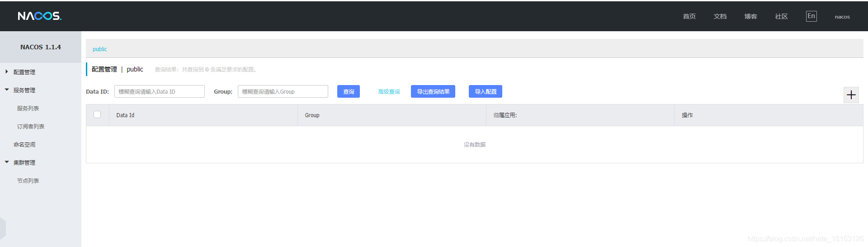Toggle sidebar collapse handle
The image size is (868, 247).
point(3,228)
